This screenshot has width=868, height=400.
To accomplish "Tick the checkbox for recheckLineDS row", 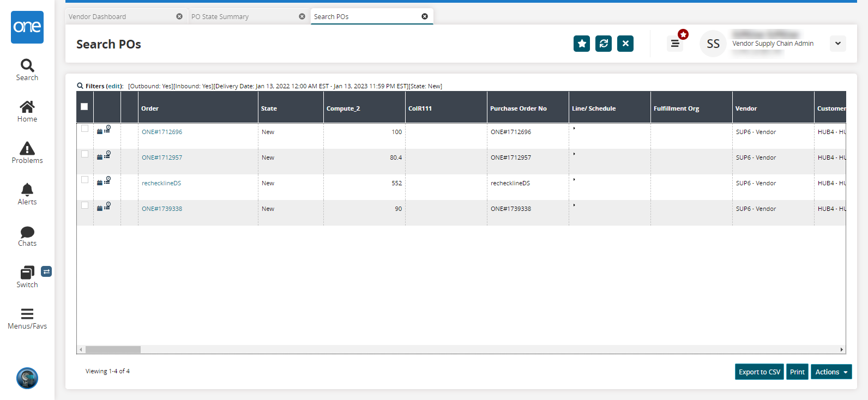I will [x=85, y=180].
